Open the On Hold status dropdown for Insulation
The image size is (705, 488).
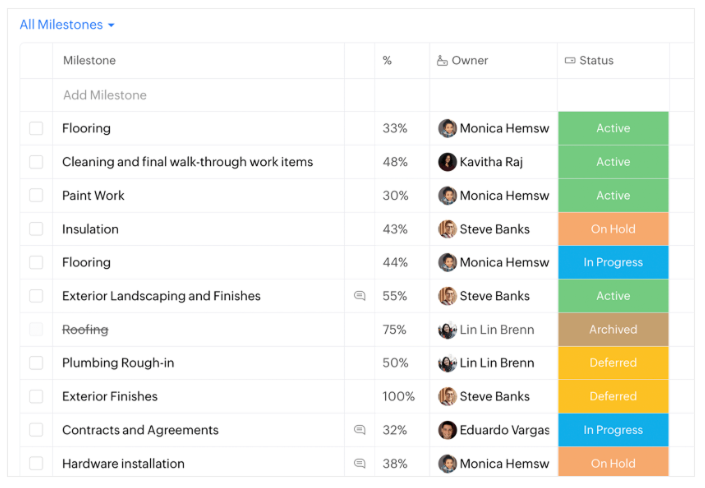[613, 229]
